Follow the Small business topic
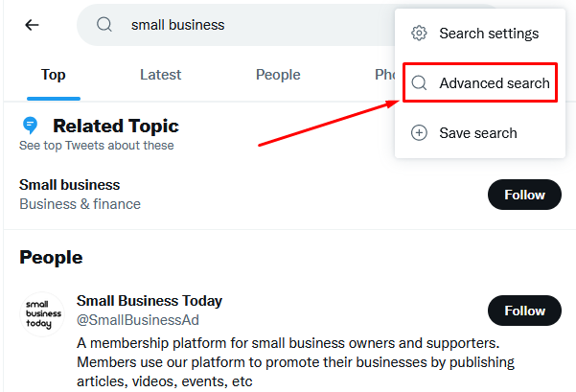576x392 pixels. [x=524, y=195]
